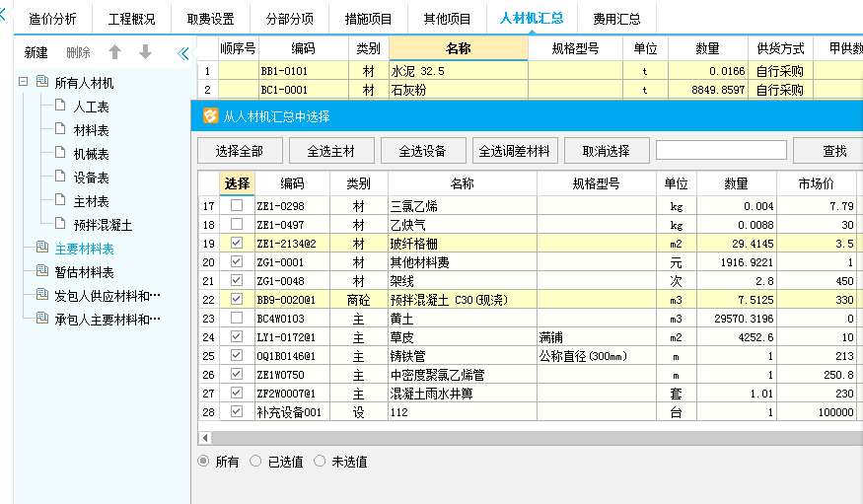Click the table icon beside 暂估材料表

42,270
